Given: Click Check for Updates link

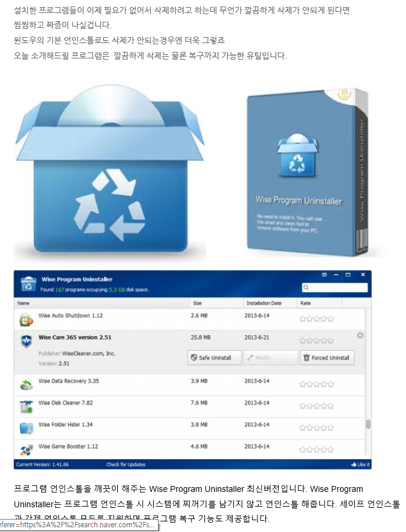Looking at the screenshot, I should (x=126, y=465).
